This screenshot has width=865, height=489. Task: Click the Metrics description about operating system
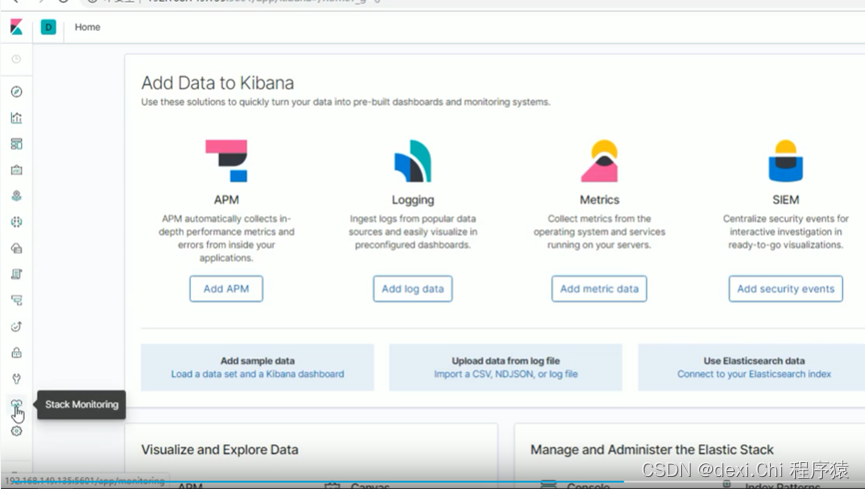click(600, 232)
